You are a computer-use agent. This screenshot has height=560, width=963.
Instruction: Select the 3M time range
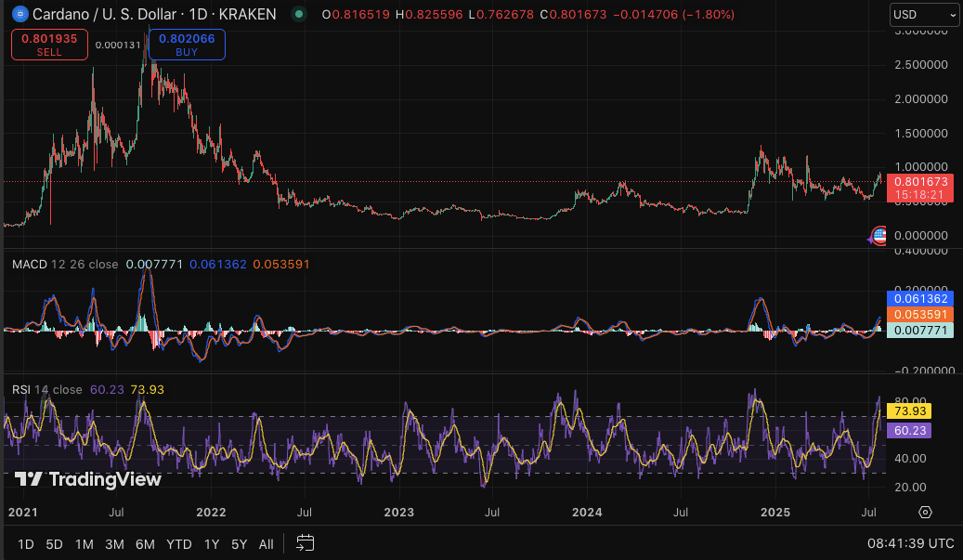pyautogui.click(x=114, y=544)
